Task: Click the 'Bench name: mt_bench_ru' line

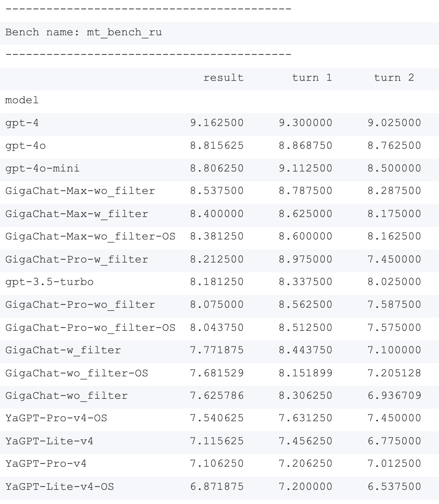Action: [x=84, y=33]
